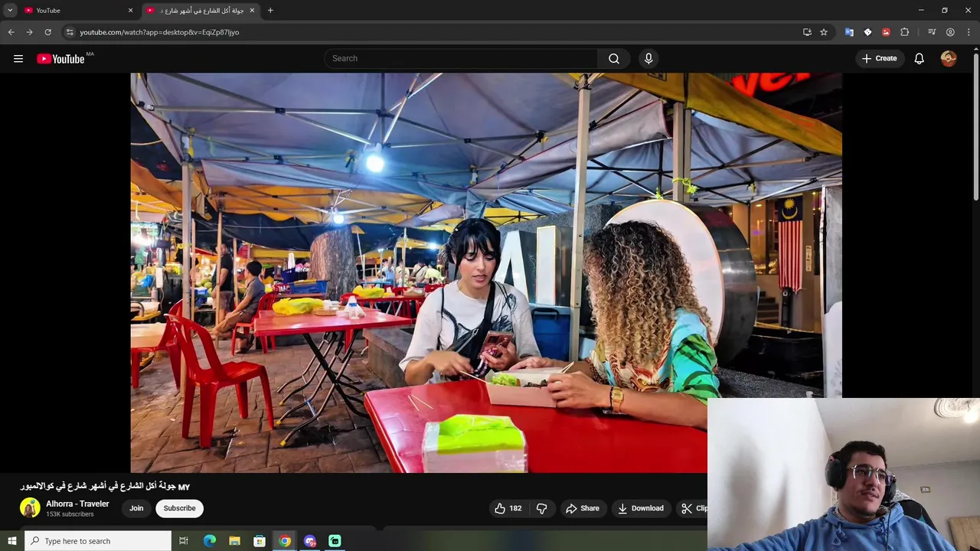Open Alhorra - Traveler channel avatar
Screen dimensions: 980x551
pos(30,507)
